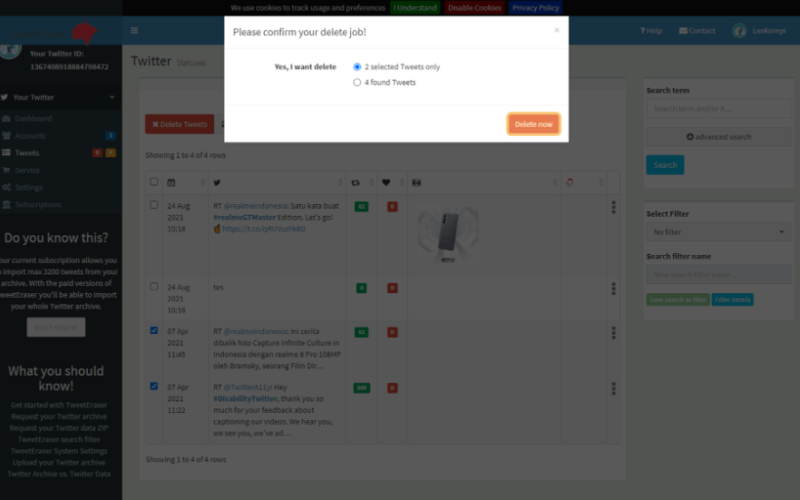Open the t.co link in first tweet
The image size is (800, 500).
tap(264, 229)
